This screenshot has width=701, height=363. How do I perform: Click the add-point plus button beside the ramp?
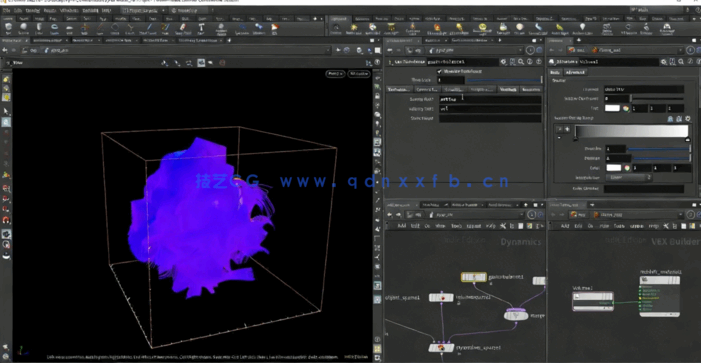(x=567, y=129)
